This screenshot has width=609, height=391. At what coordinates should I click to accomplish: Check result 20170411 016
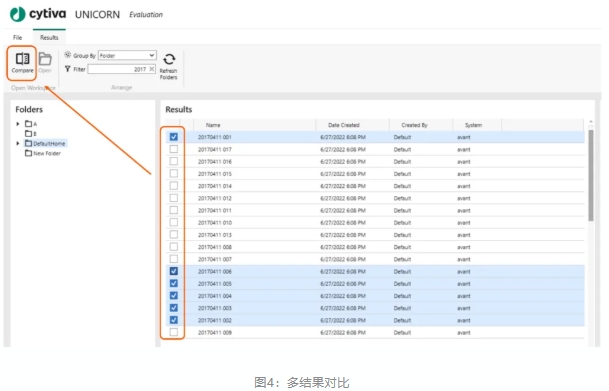[x=174, y=161]
